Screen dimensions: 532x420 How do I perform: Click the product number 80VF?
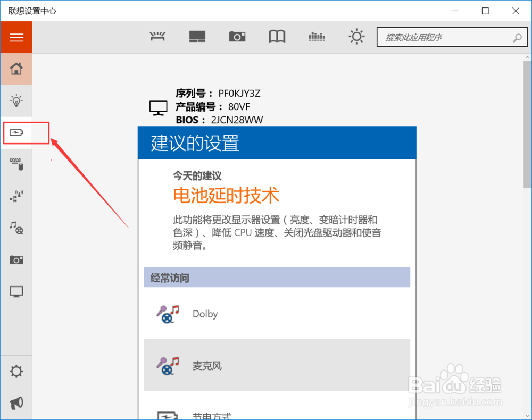point(239,107)
